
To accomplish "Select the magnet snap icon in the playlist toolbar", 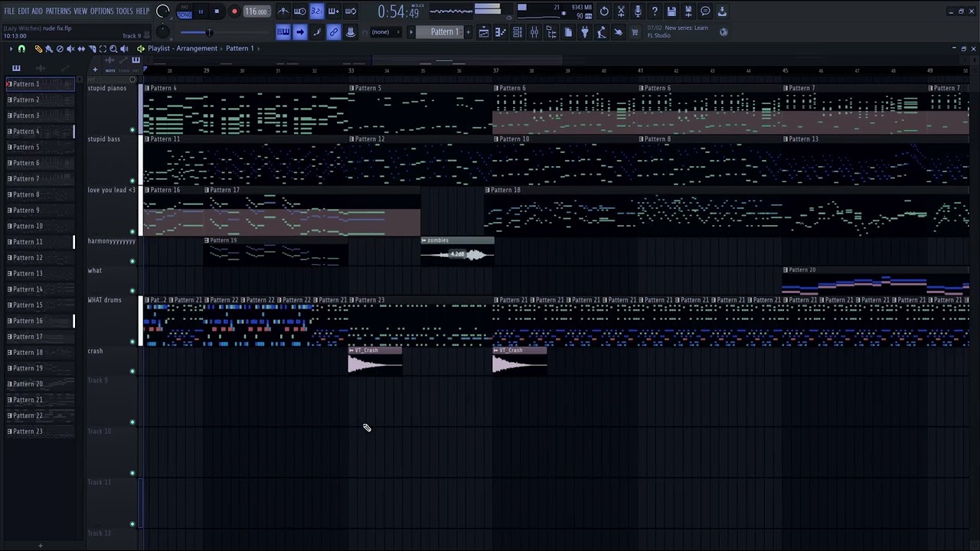I will coord(21,49).
